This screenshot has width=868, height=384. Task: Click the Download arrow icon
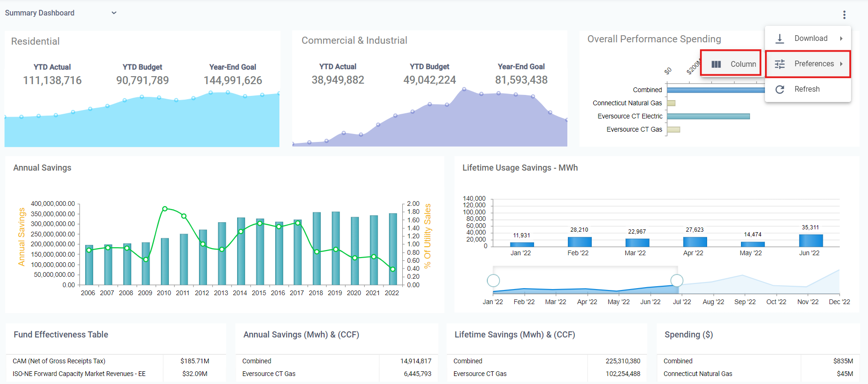[780, 39]
